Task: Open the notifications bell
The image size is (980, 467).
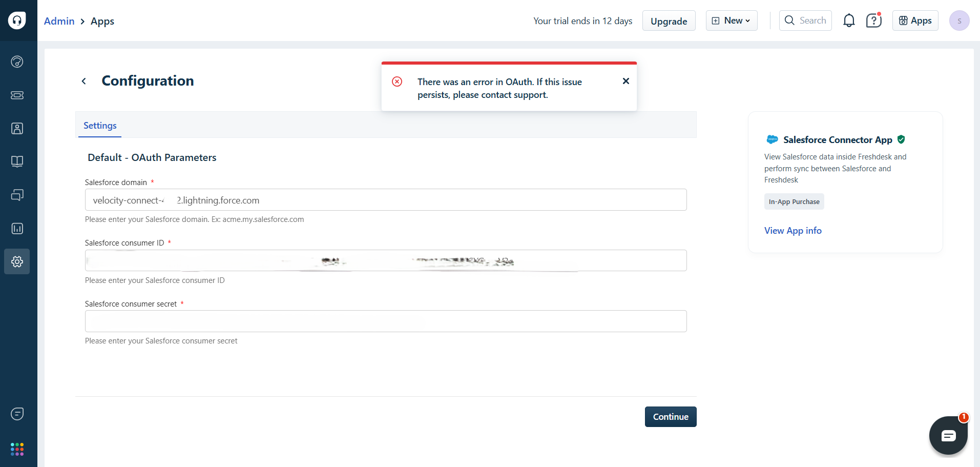Action: click(849, 21)
